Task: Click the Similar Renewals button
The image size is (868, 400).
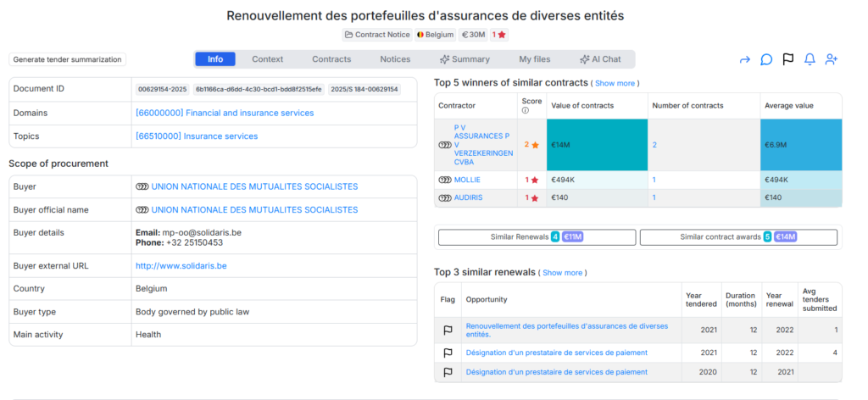Action: click(x=537, y=237)
